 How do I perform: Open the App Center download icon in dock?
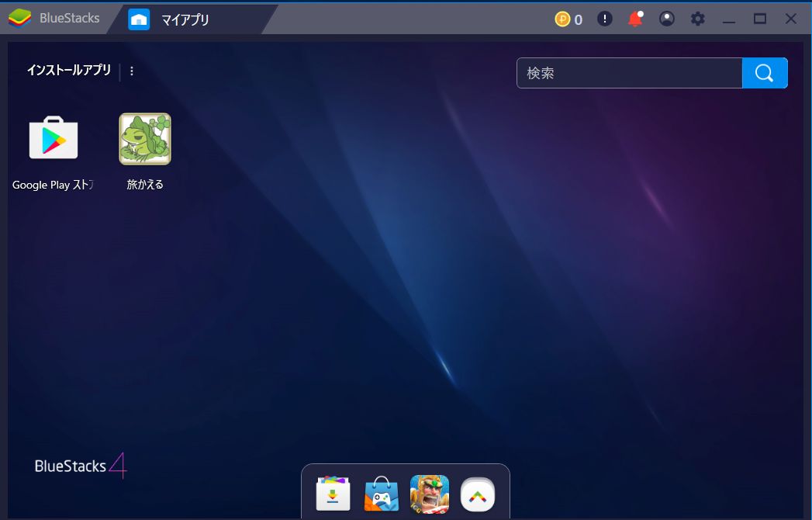pyautogui.click(x=333, y=494)
